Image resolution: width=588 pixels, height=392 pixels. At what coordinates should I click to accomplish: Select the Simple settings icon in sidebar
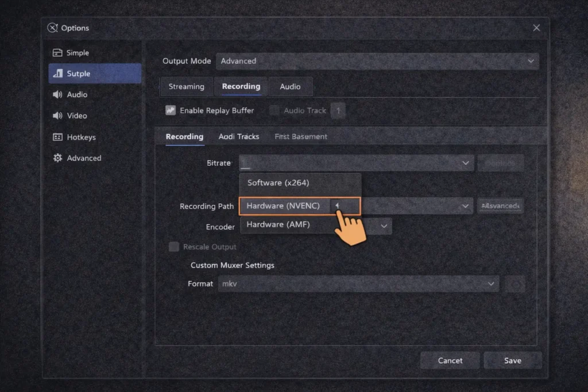click(x=58, y=52)
